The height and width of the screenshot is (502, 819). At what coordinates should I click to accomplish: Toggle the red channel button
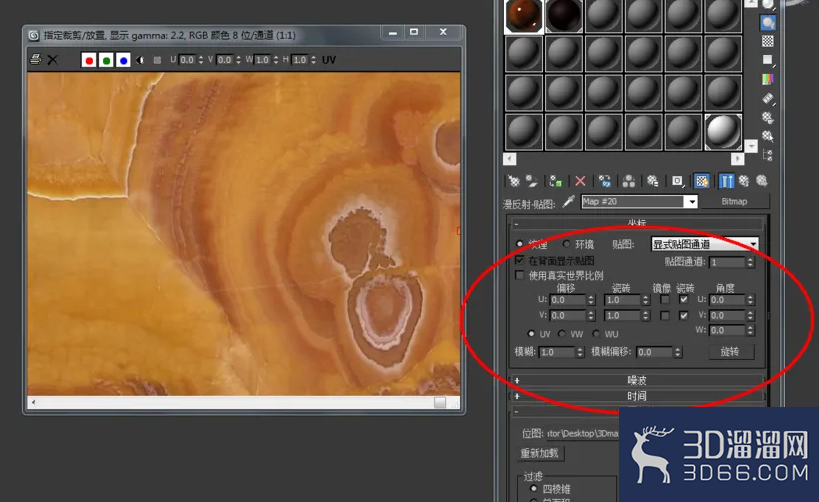click(89, 61)
